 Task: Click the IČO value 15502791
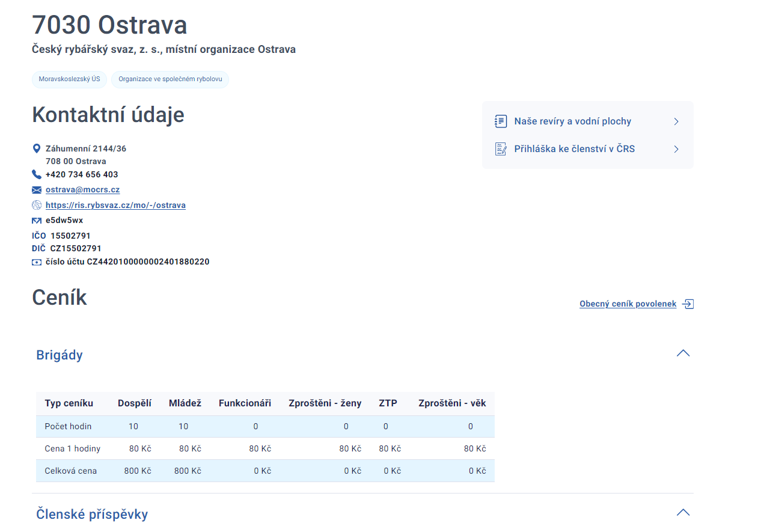pyautogui.click(x=70, y=236)
